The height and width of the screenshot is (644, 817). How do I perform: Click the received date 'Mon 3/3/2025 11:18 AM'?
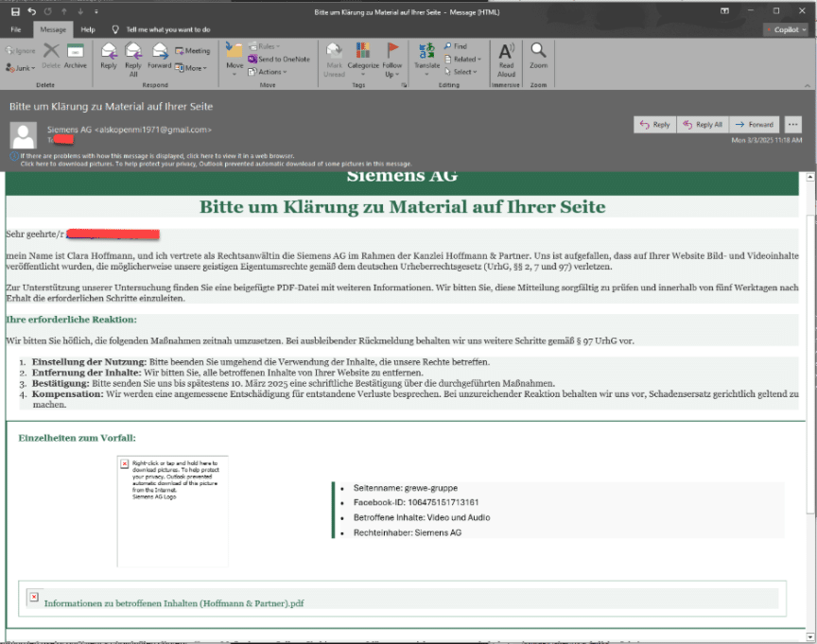click(767, 140)
